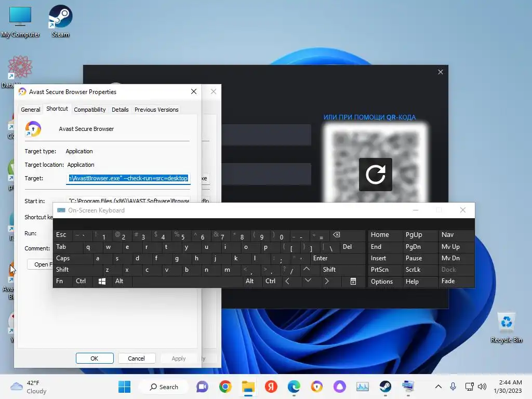The width and height of the screenshot is (532, 399).
Task: Switch to Steam in the taskbar
Action: [x=385, y=387]
